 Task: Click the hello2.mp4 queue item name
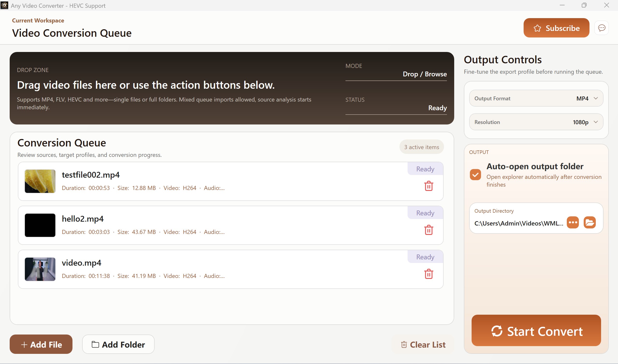click(83, 218)
